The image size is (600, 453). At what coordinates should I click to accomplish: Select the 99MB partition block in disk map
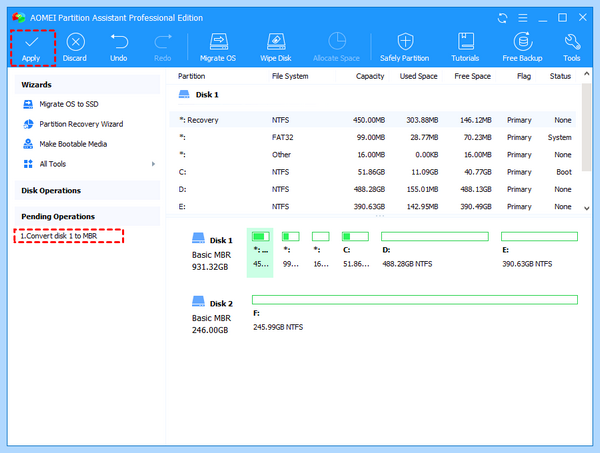(291, 249)
